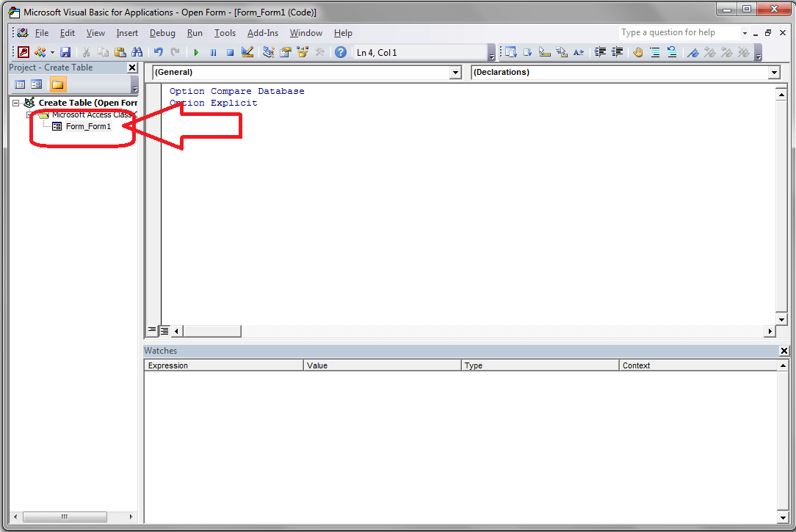Open the Edit menu
This screenshot has height=532, width=796.
(67, 33)
